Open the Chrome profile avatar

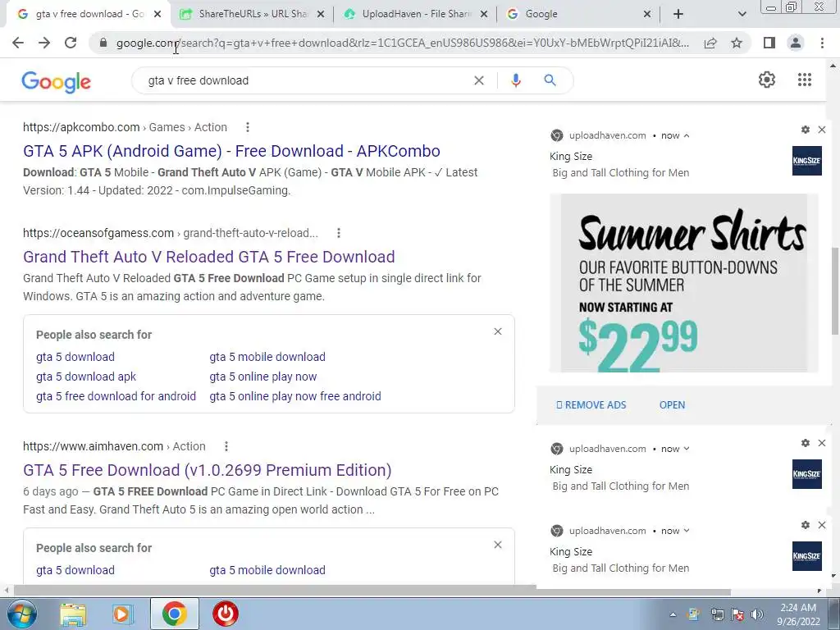click(x=796, y=43)
